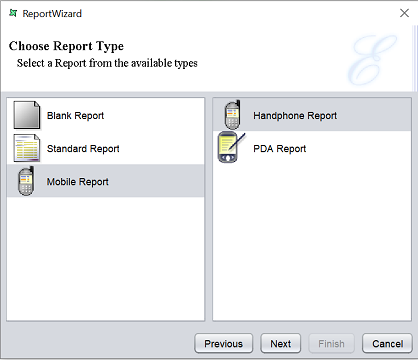Select the Blank Report label
The image size is (418, 360).
click(x=75, y=116)
